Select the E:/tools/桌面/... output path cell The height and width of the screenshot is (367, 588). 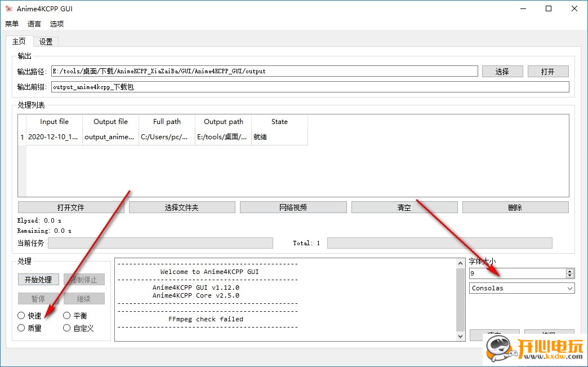pyautogui.click(x=224, y=137)
